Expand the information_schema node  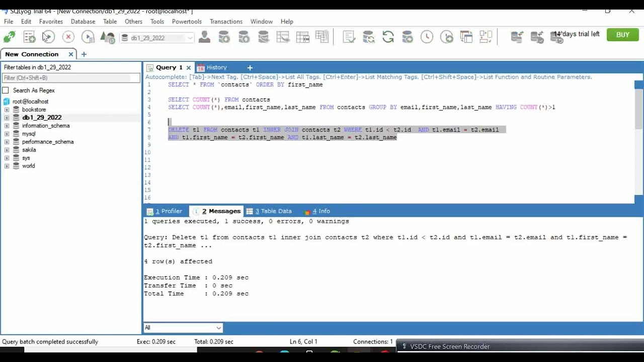pyautogui.click(x=7, y=126)
